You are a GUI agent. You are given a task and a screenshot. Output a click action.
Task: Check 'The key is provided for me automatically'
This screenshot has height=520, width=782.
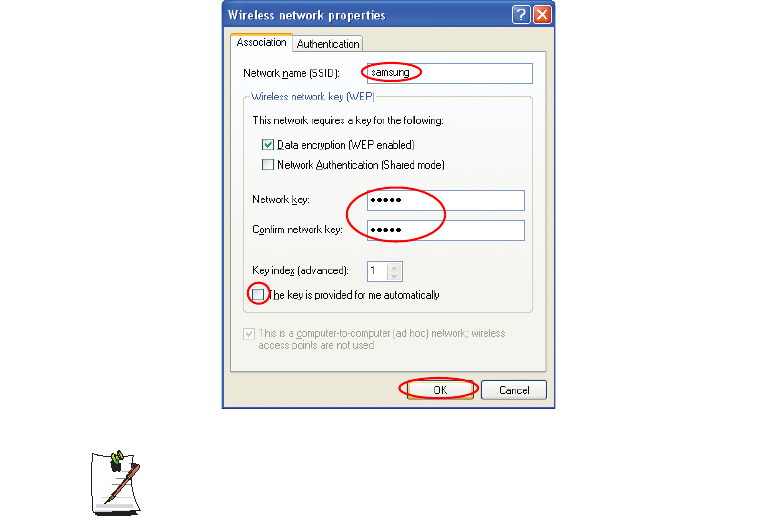click(x=258, y=295)
